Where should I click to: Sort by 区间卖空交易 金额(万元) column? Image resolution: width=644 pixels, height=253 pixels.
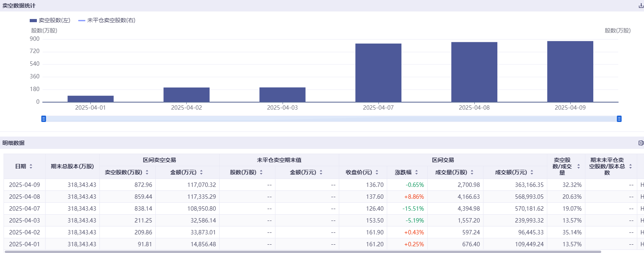coord(201,172)
